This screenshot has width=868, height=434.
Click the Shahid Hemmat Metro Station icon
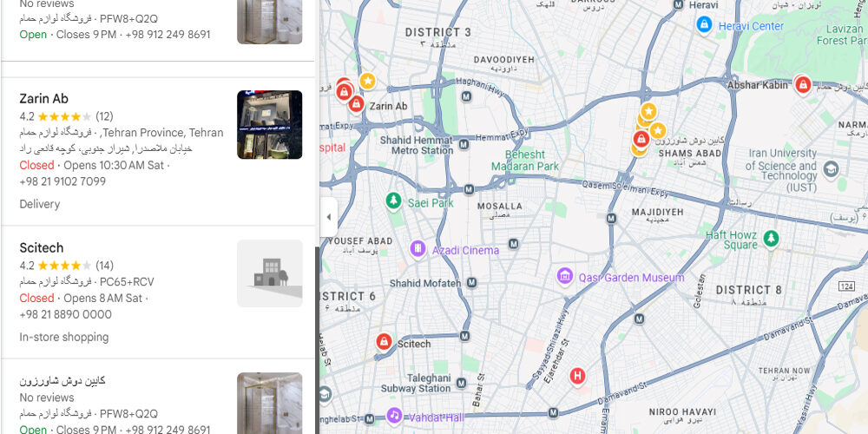pyautogui.click(x=464, y=144)
